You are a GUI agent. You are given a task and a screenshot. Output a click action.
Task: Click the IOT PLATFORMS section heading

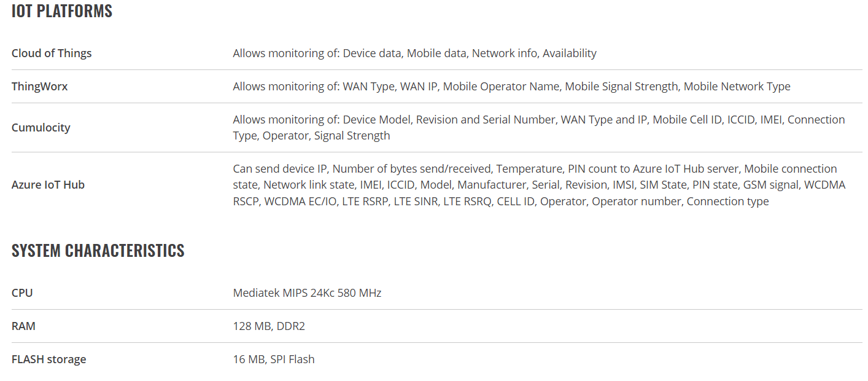62,11
